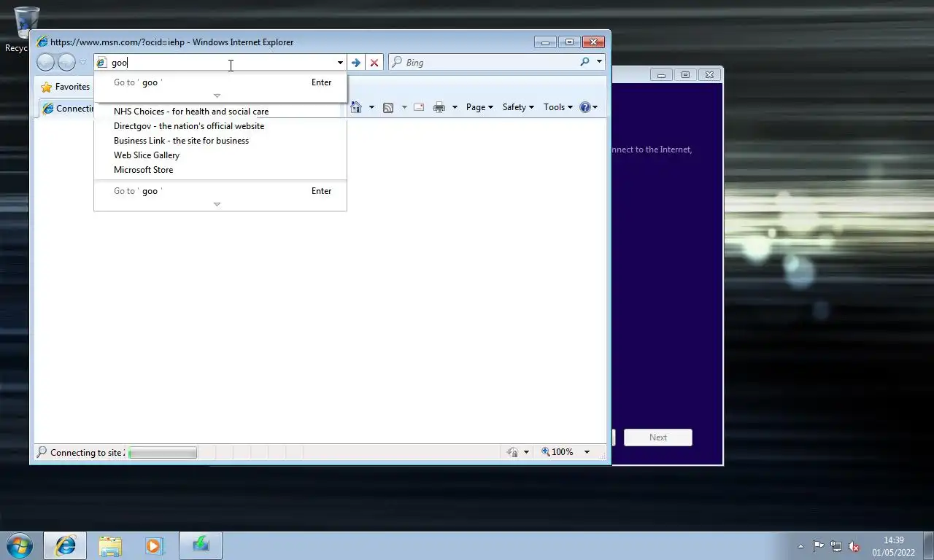The image size is (934, 560).
Task: Select the Connecting browser tab
Action: point(67,109)
